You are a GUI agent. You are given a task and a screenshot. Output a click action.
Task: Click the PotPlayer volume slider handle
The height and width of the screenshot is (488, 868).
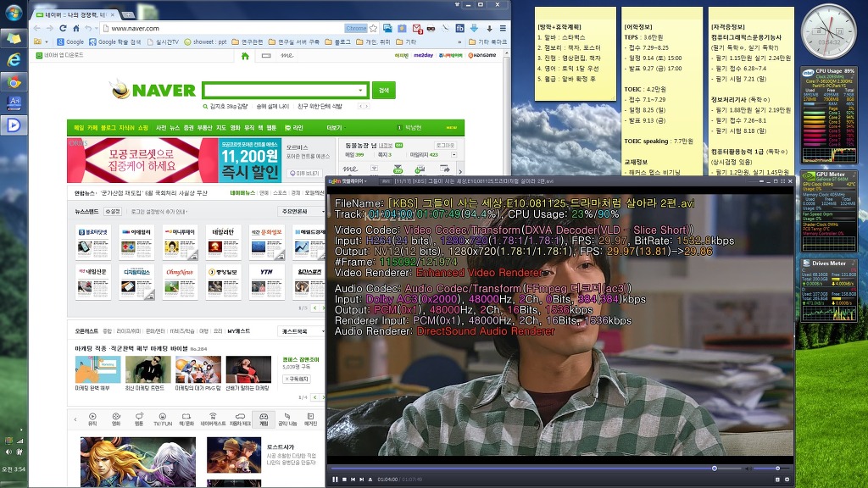click(777, 468)
